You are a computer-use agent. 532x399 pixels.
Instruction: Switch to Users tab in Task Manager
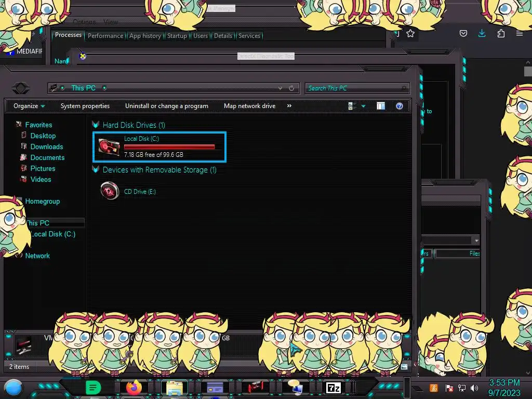click(x=201, y=36)
